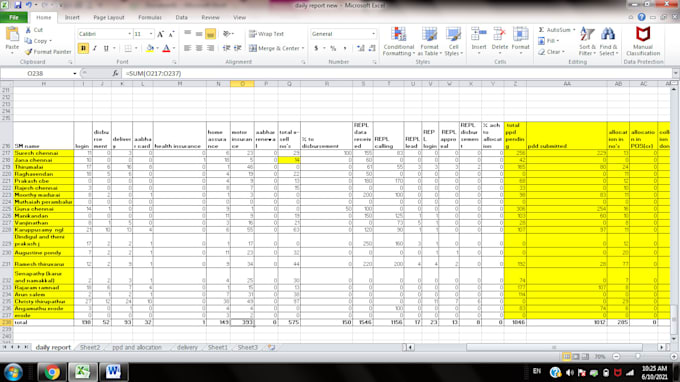Click Merge & Center button
The width and height of the screenshot is (680, 382).
[x=277, y=48]
